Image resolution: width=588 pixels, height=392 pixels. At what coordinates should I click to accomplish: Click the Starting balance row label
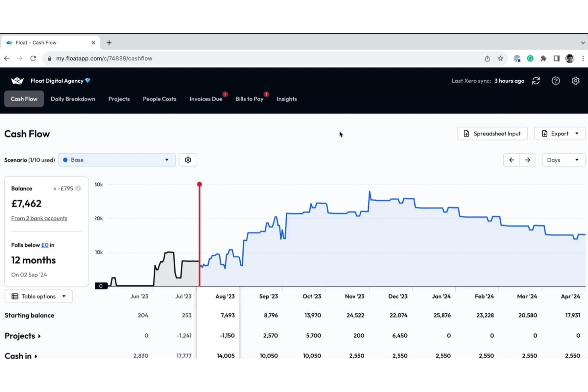29,315
